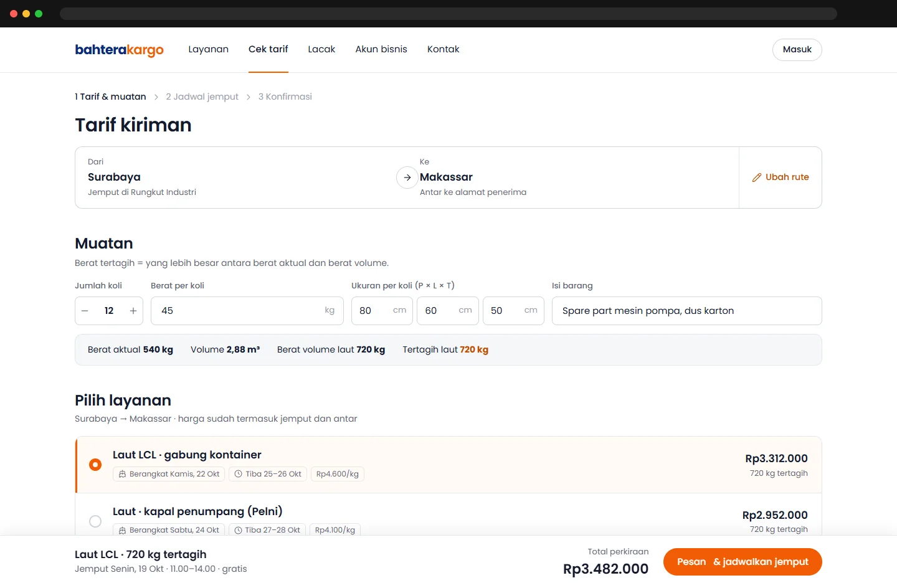Decrease jumlah koli with minus icon
Screen dimensions: 897x588
(x=85, y=311)
